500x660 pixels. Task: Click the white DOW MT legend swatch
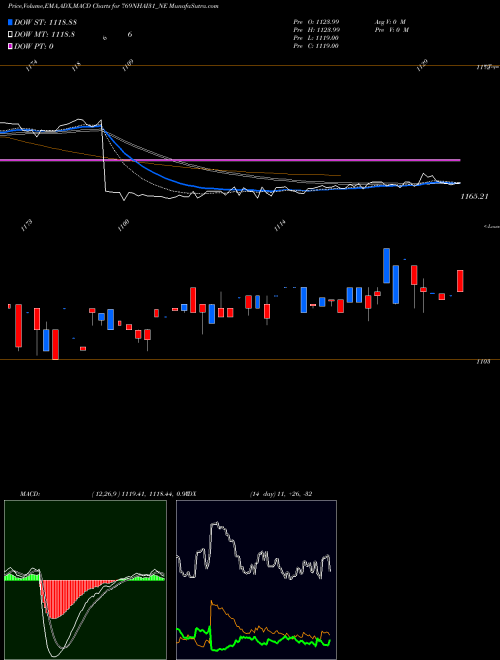[x=11, y=34]
